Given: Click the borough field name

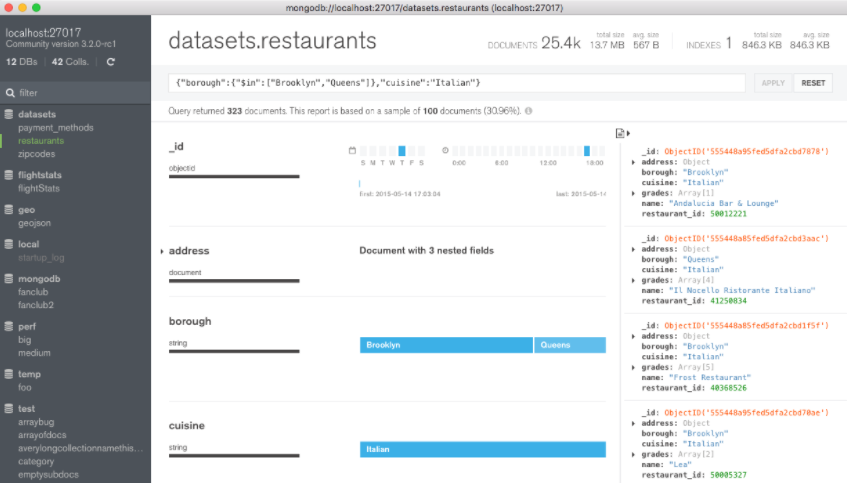Looking at the screenshot, I should [190, 321].
